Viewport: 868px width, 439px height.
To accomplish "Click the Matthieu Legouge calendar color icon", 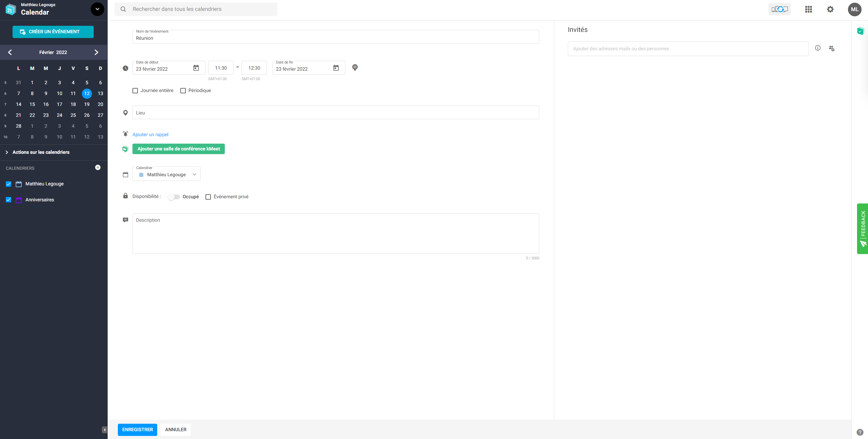I will (x=19, y=184).
